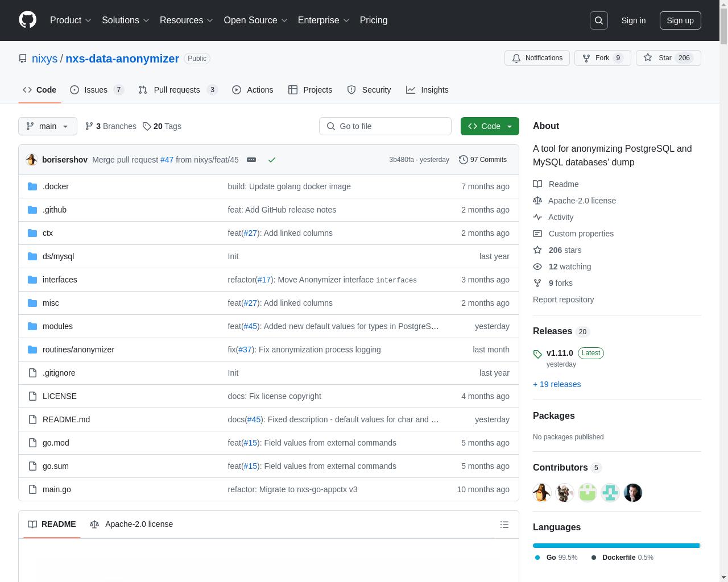Click borisershov avatar in commit row

click(x=32, y=160)
